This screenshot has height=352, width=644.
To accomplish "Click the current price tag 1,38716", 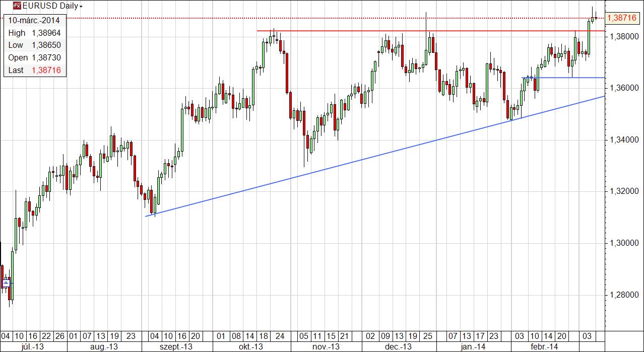I will pos(622,18).
